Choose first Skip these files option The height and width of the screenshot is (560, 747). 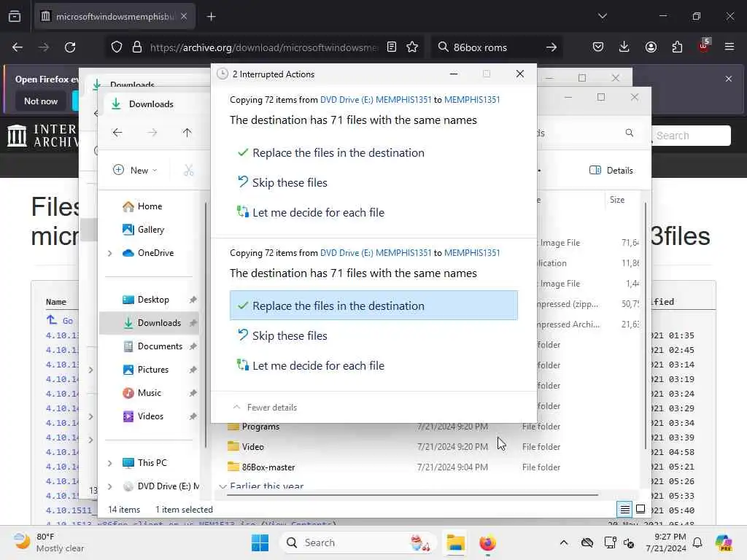tap(373, 183)
